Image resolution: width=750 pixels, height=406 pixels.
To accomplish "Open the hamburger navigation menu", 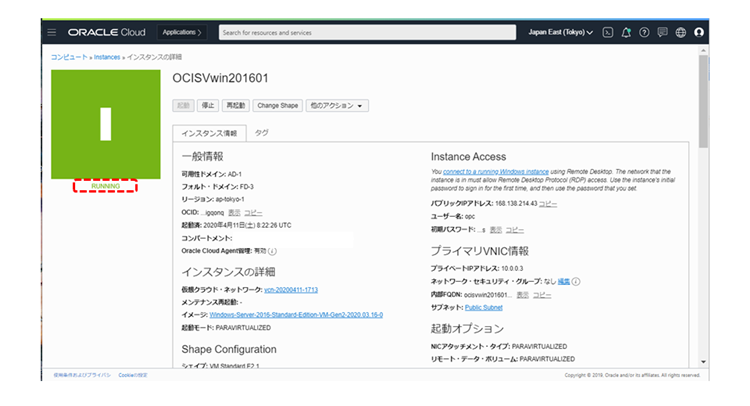I will (x=52, y=33).
